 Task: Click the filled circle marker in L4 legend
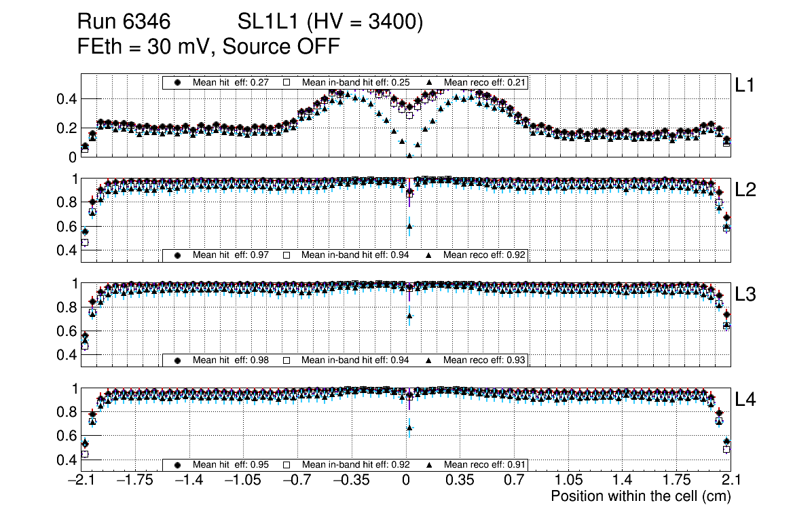pyautogui.click(x=179, y=465)
